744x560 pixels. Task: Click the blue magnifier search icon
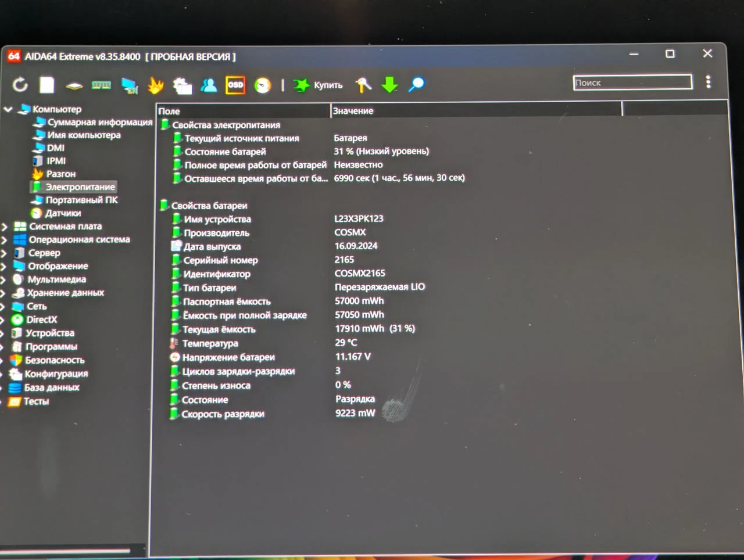coord(417,85)
